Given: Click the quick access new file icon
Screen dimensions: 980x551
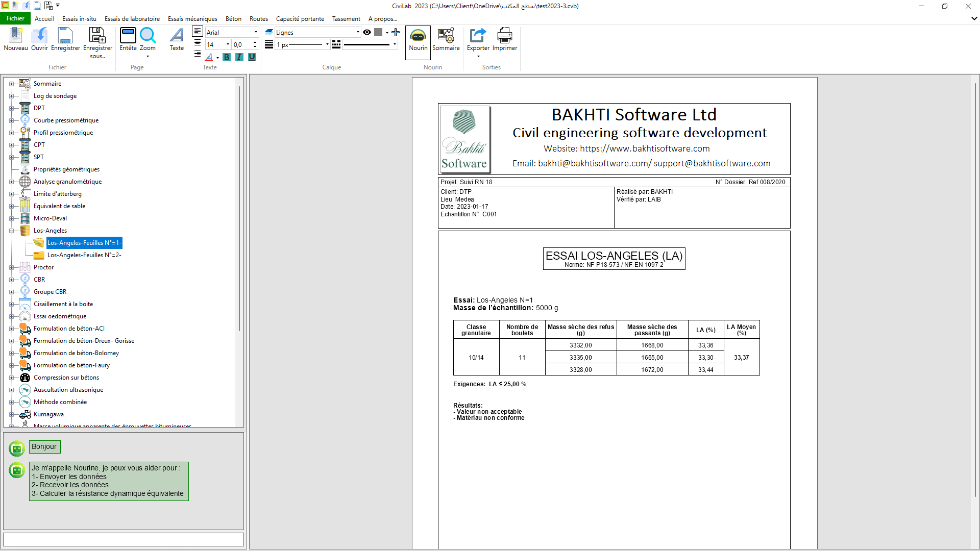Looking at the screenshot, I should pyautogui.click(x=15, y=6).
